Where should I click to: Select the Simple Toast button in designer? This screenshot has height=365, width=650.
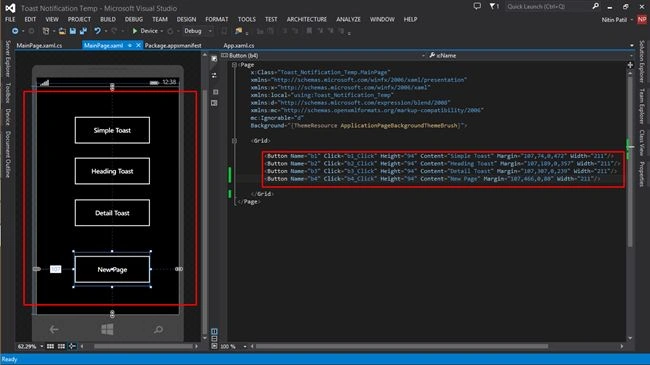pos(112,130)
